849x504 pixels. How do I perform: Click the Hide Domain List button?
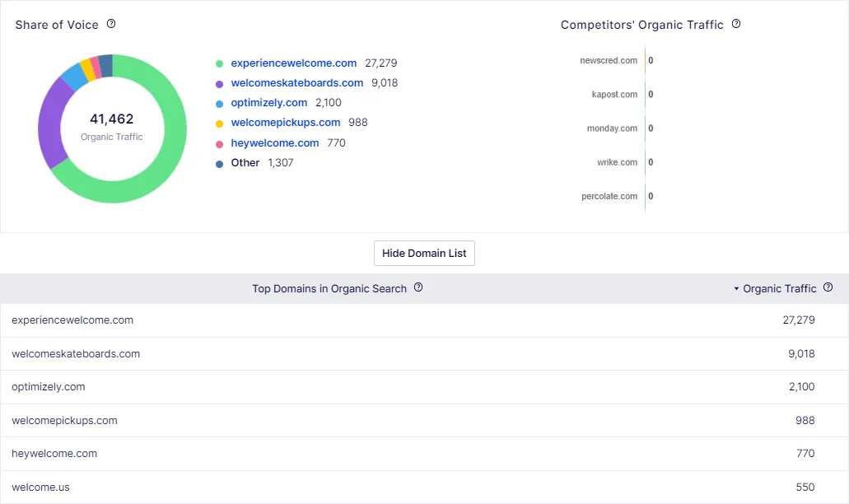click(x=424, y=254)
